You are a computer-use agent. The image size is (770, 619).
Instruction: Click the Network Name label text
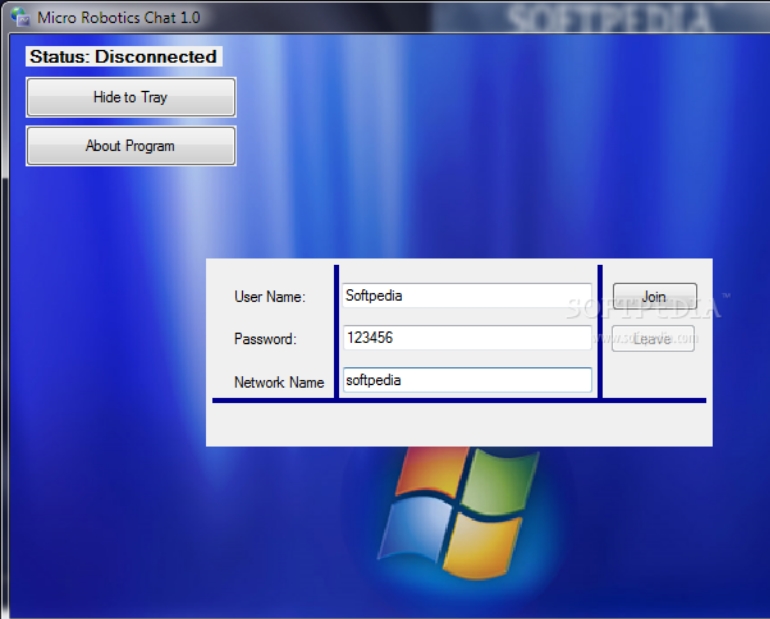[279, 382]
